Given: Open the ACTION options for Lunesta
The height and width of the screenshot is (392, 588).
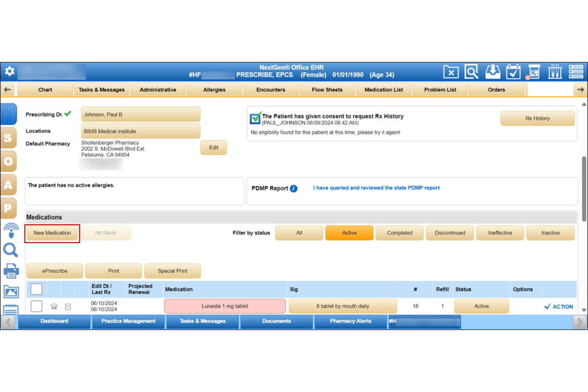Looking at the screenshot, I should [559, 307].
